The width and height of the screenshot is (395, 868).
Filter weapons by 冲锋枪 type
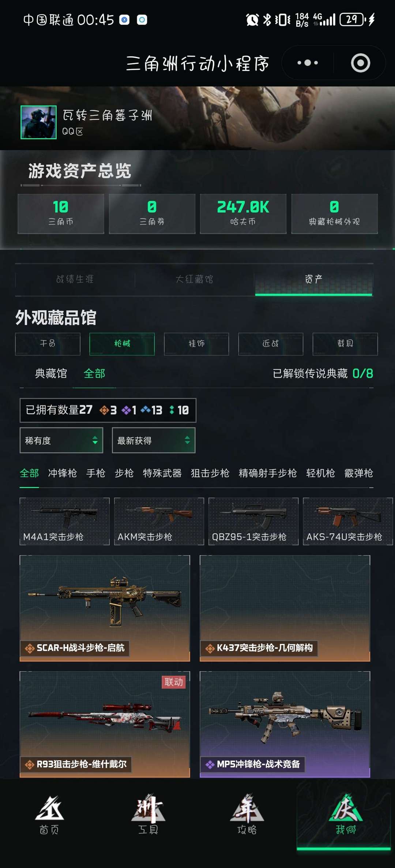click(63, 473)
